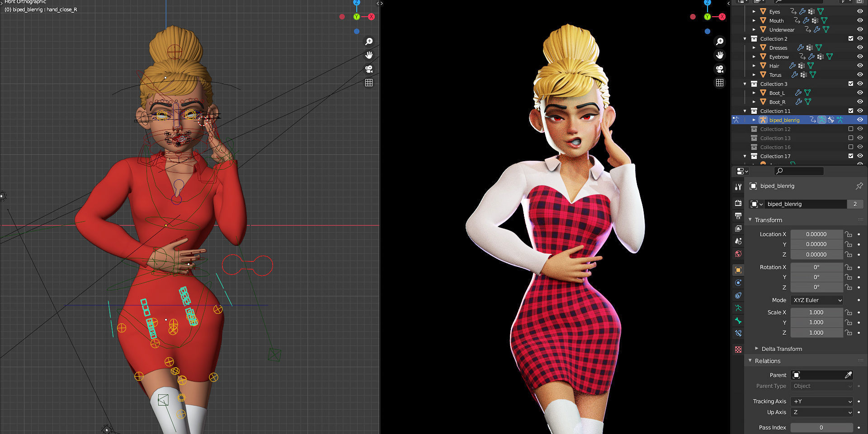
Task: Click the camera view icon in the render viewport
Action: tap(720, 69)
